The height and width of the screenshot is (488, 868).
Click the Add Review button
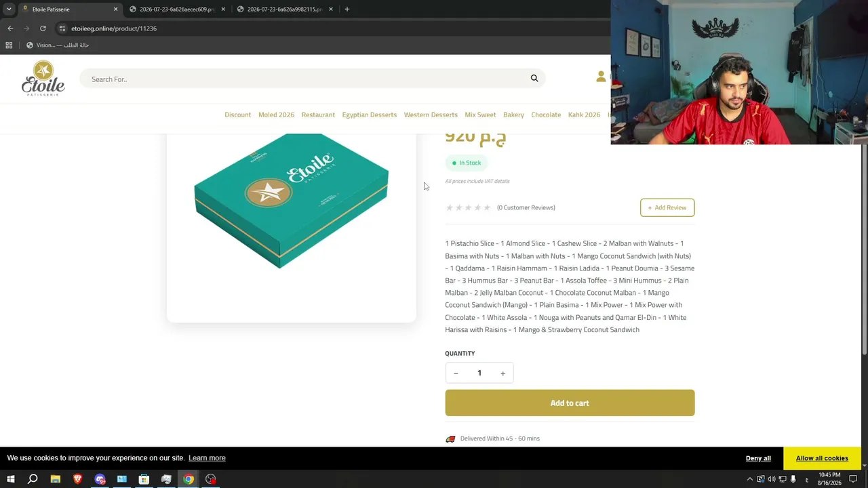coord(667,207)
